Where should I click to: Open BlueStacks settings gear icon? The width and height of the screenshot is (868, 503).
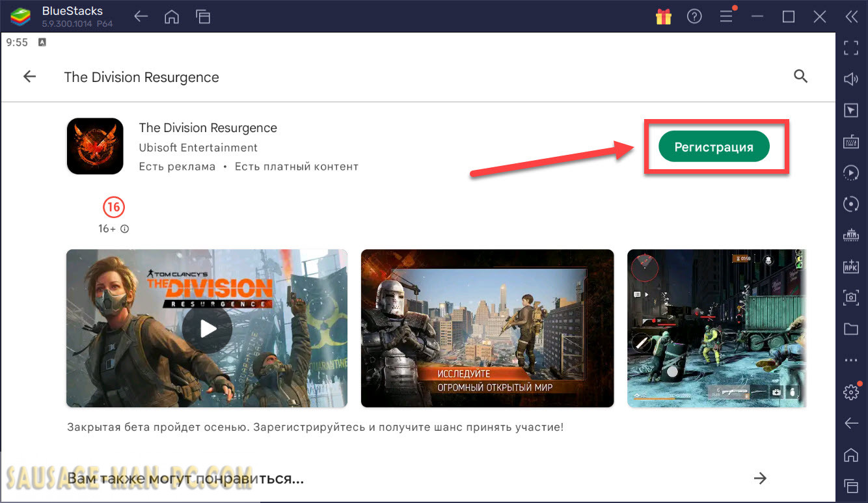tap(851, 392)
